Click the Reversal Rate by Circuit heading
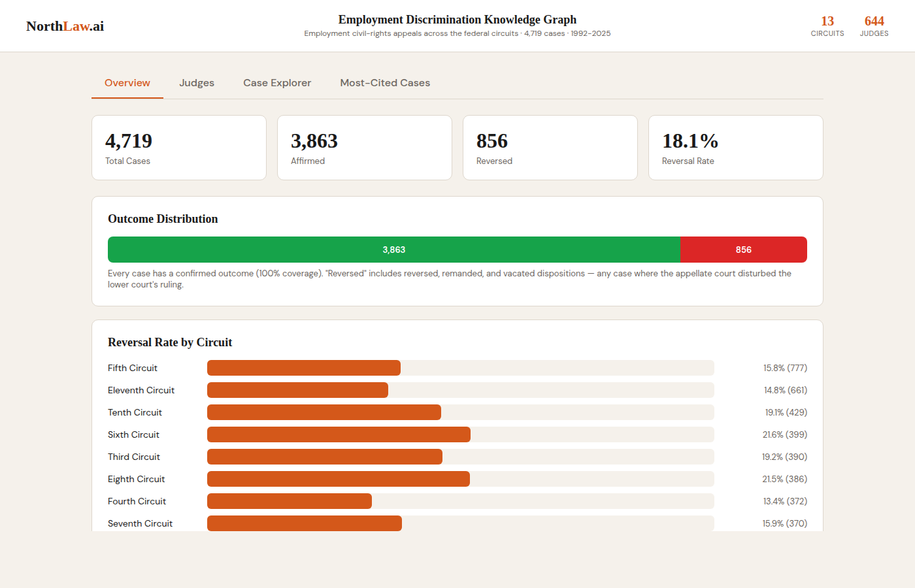Image resolution: width=915 pixels, height=588 pixels. 170,342
